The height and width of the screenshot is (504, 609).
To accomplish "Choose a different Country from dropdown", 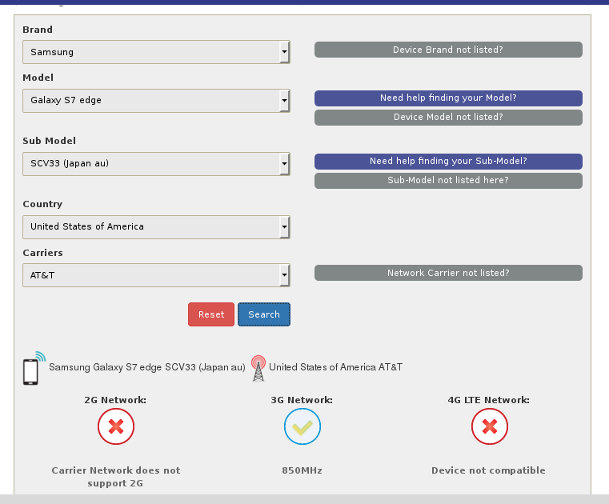I will [156, 227].
